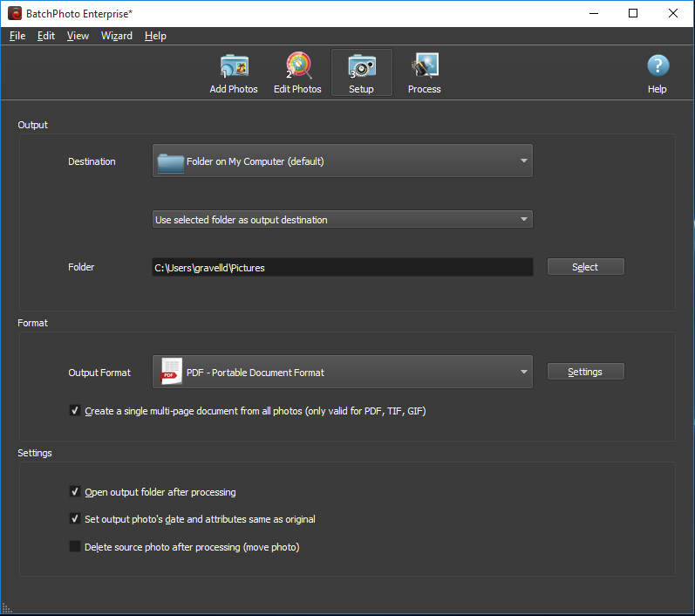Viewport: 695px width, 616px height.
Task: Open the Edit menu
Action: (45, 36)
